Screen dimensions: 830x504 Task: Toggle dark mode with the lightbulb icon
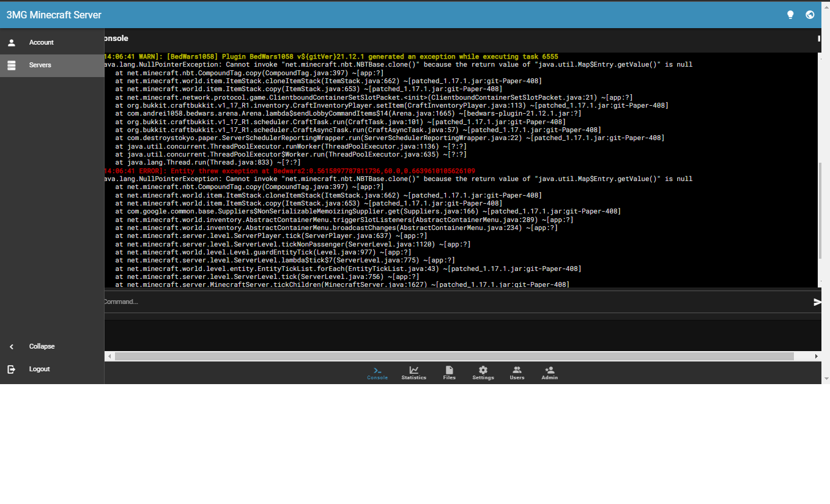click(790, 14)
